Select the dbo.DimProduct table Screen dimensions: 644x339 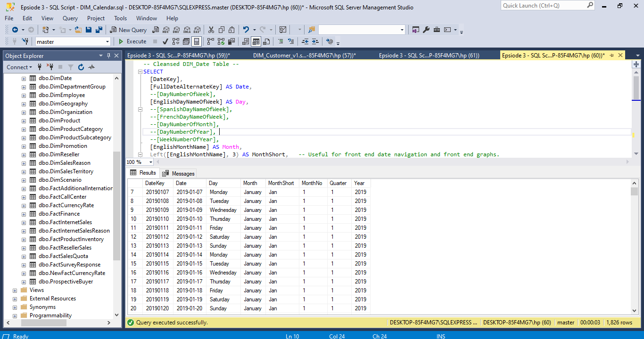click(59, 121)
